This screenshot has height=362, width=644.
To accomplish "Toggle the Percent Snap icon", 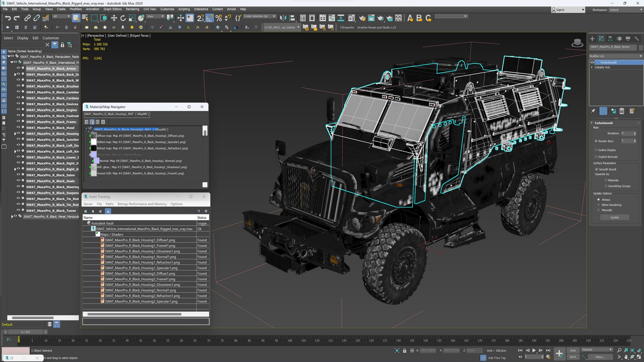I will pyautogui.click(x=219, y=18).
